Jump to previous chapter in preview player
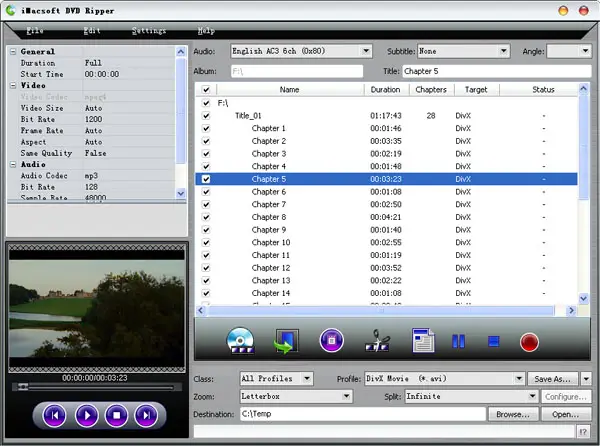Viewport: 600px width, 446px height. [55, 415]
